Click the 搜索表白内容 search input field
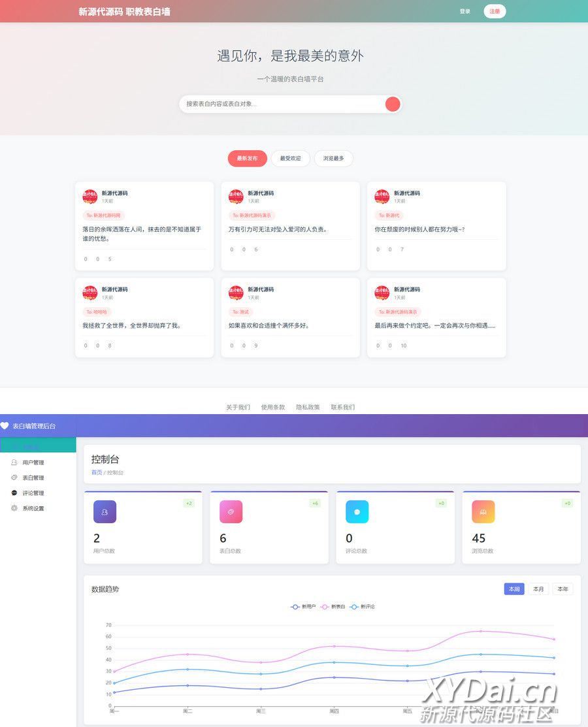Viewport: 588px width, 727px height. click(281, 104)
